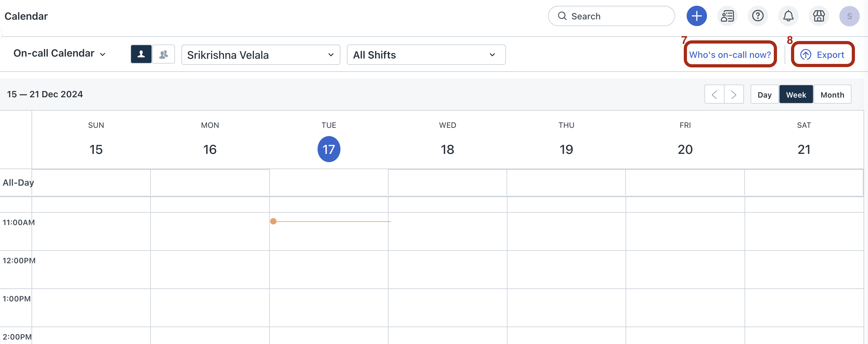Open the Srikrishna Velala agent dropdown

click(261, 55)
